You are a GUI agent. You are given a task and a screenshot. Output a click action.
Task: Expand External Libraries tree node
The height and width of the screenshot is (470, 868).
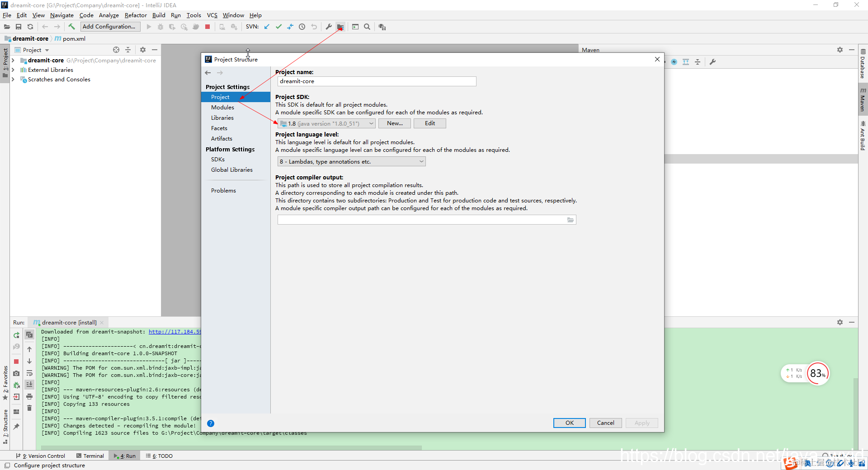click(13, 70)
